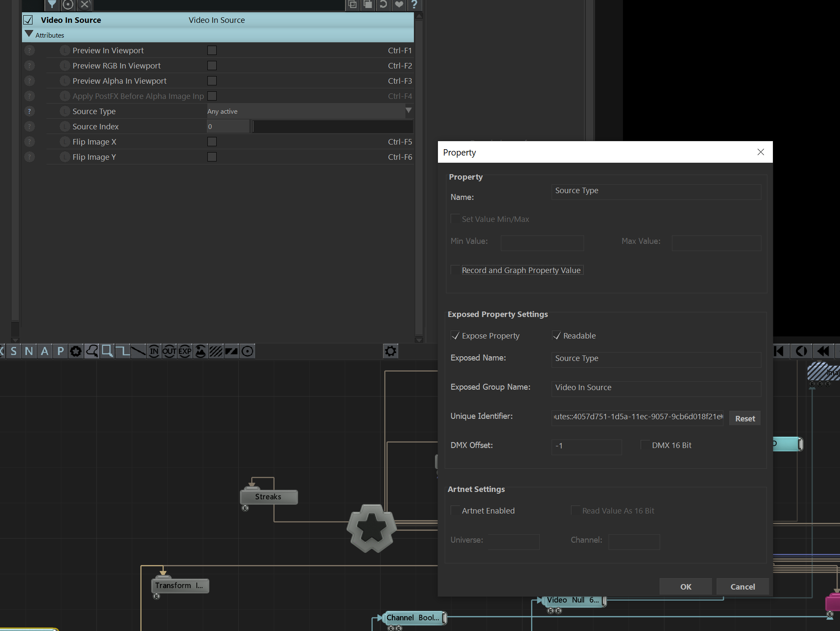The height and width of the screenshot is (631, 840).
Task: Select the lasso selection tool in nodegraph toolbar
Action: click(x=92, y=351)
